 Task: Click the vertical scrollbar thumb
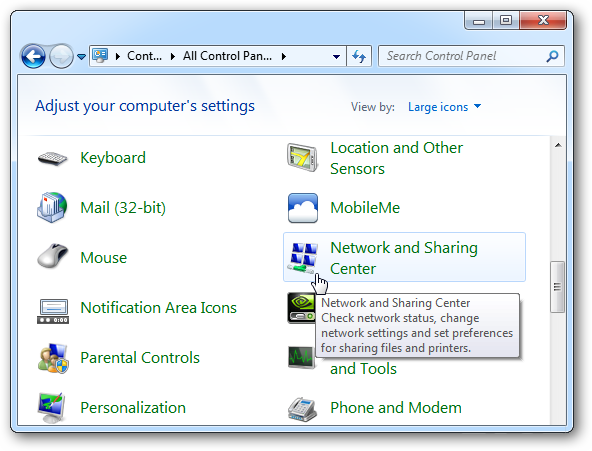[x=557, y=287]
